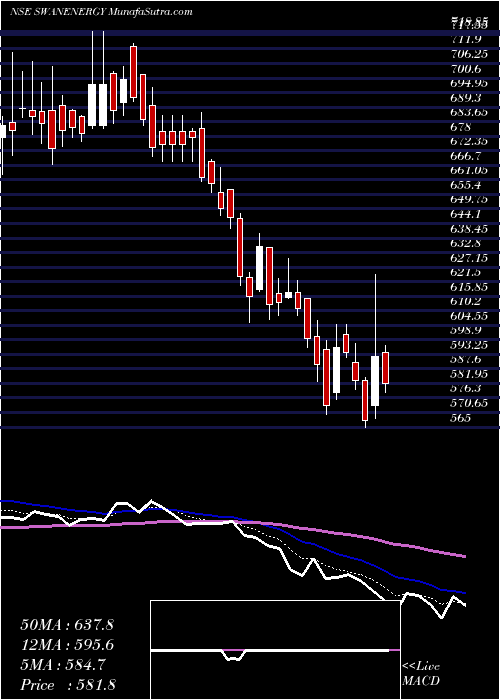Click the 683.65 price label
This screenshot has height=700, width=500.
point(471,113)
